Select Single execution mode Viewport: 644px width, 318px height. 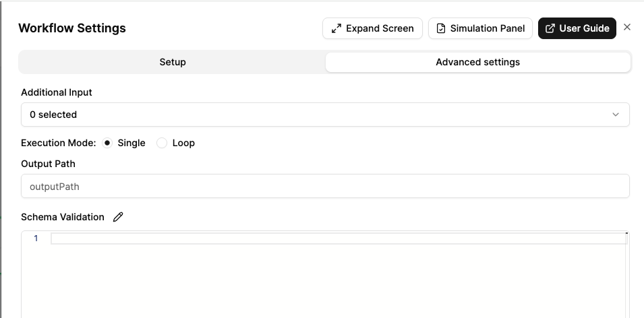tap(107, 143)
